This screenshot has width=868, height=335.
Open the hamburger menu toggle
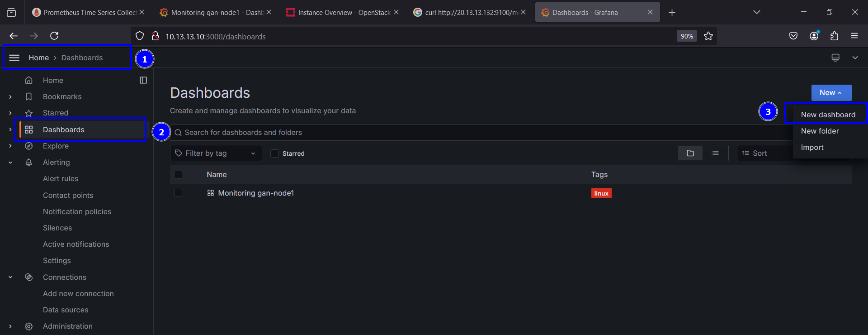[x=14, y=57]
